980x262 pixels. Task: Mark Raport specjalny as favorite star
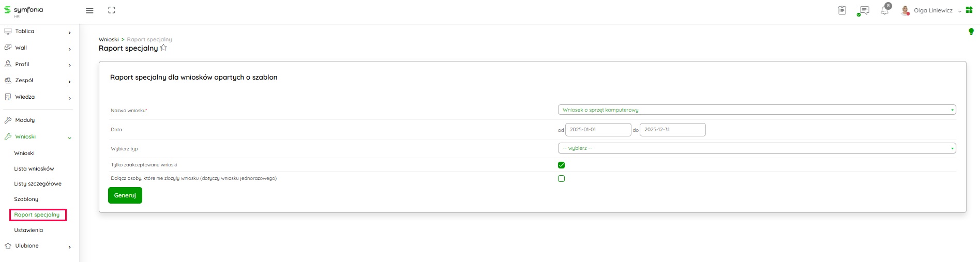(x=163, y=48)
